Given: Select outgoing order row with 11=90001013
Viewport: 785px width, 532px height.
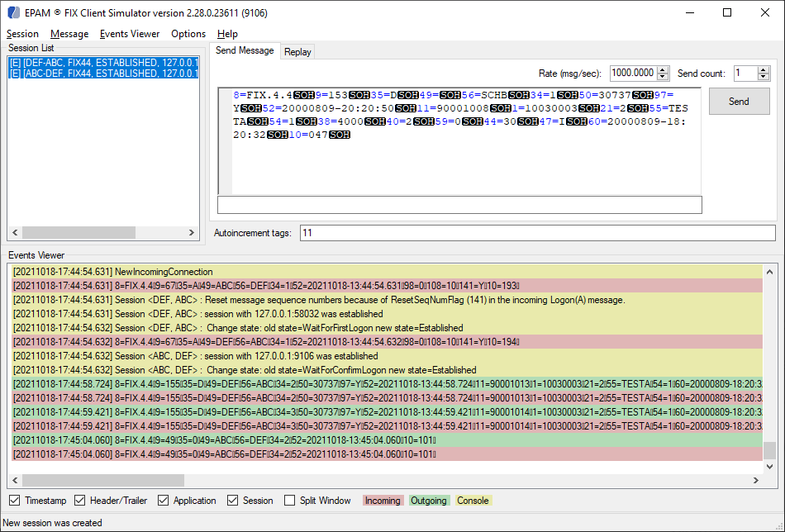Looking at the screenshot, I should [x=387, y=384].
